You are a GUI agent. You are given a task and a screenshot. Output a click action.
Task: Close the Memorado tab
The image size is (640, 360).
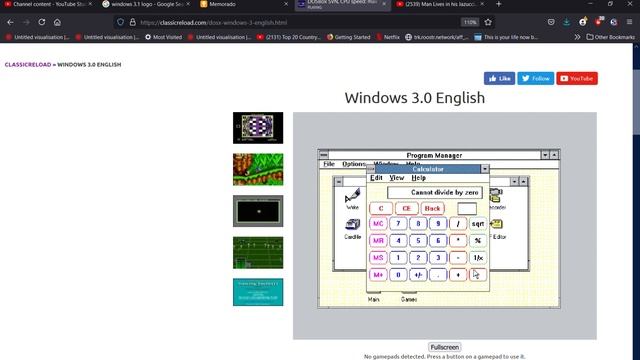(286, 4)
